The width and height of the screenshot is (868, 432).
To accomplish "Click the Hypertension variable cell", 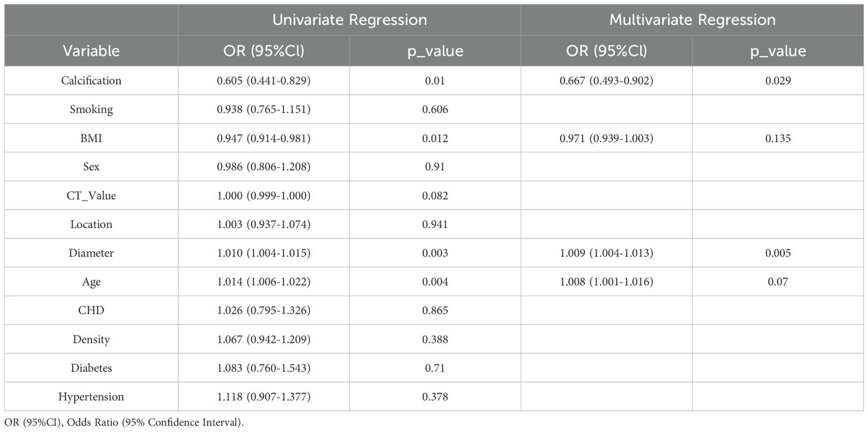I will (x=91, y=396).
